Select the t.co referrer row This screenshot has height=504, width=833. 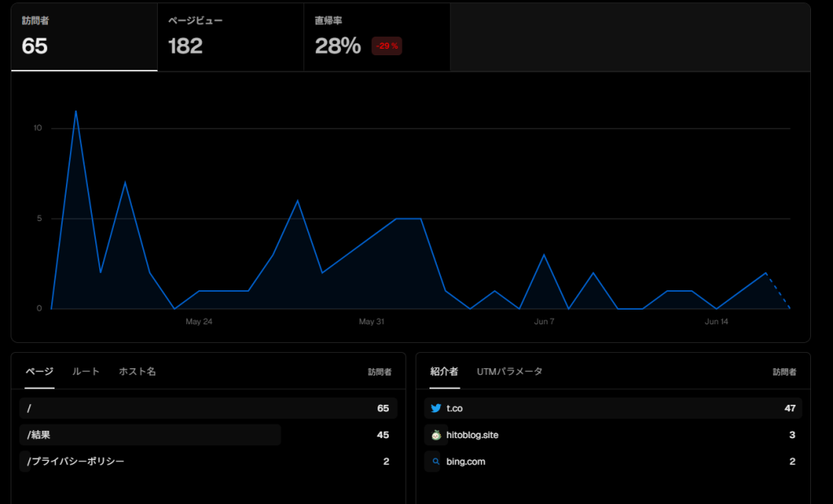(x=613, y=408)
